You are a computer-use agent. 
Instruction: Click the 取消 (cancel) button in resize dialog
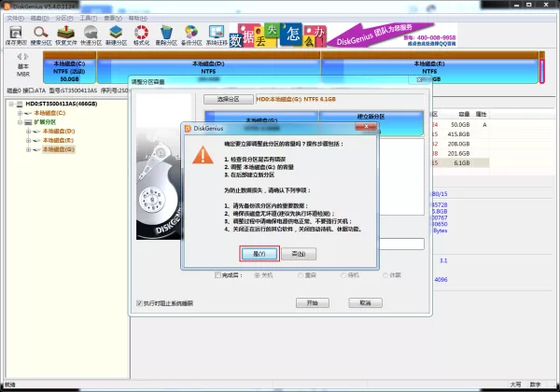click(365, 302)
